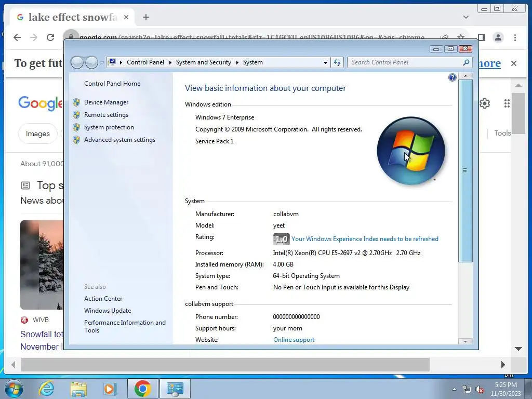This screenshot has width=532, height=399.
Task: Open the Windows Start menu
Action: [x=14, y=389]
